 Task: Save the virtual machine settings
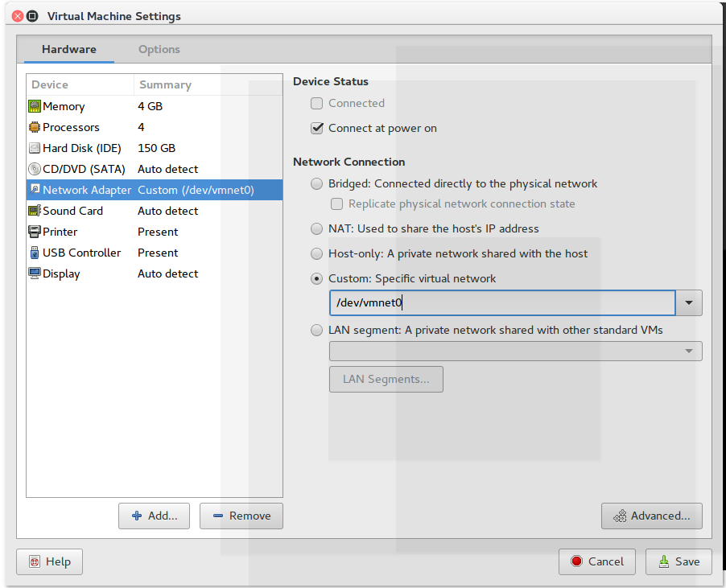[x=679, y=561]
